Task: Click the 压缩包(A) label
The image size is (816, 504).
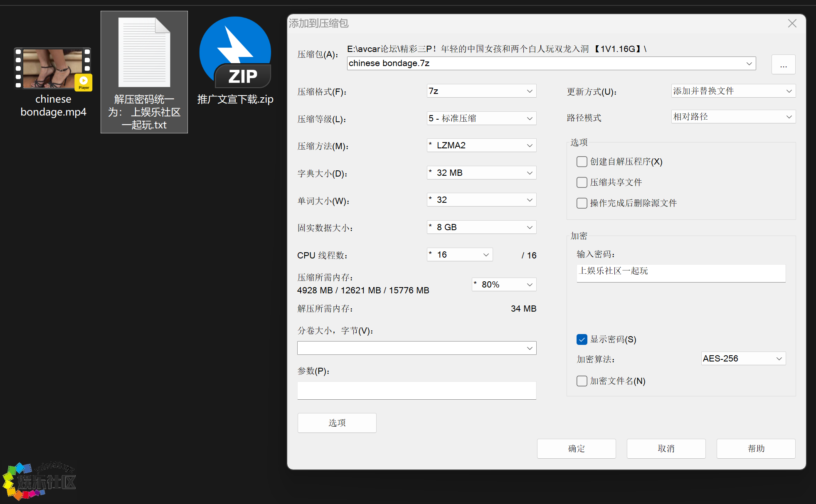Action: coord(318,54)
